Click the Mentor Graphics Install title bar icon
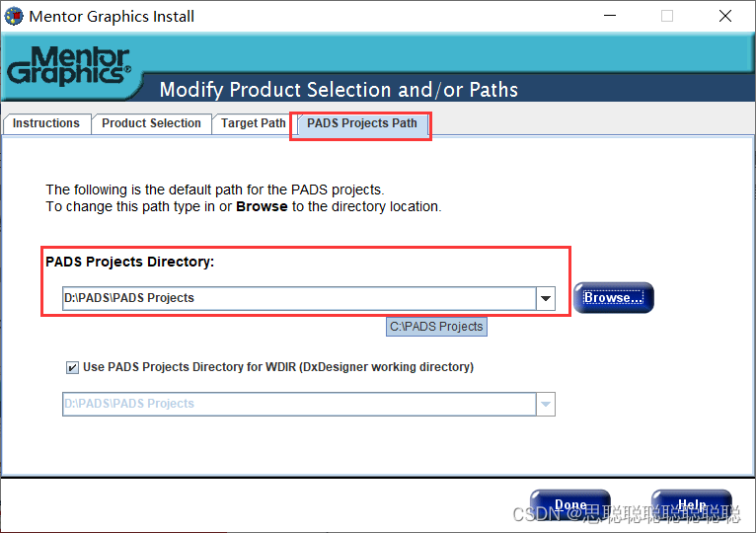The image size is (756, 533). click(14, 16)
